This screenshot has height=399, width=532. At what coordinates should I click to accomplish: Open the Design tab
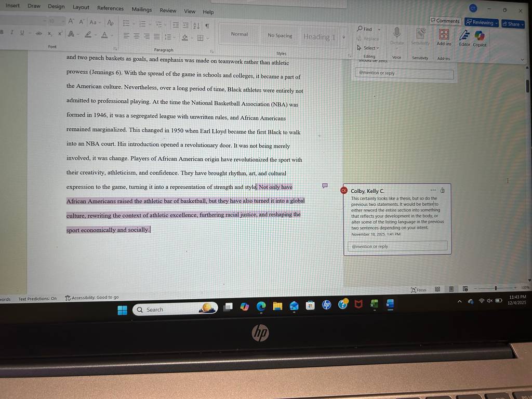[56, 6]
